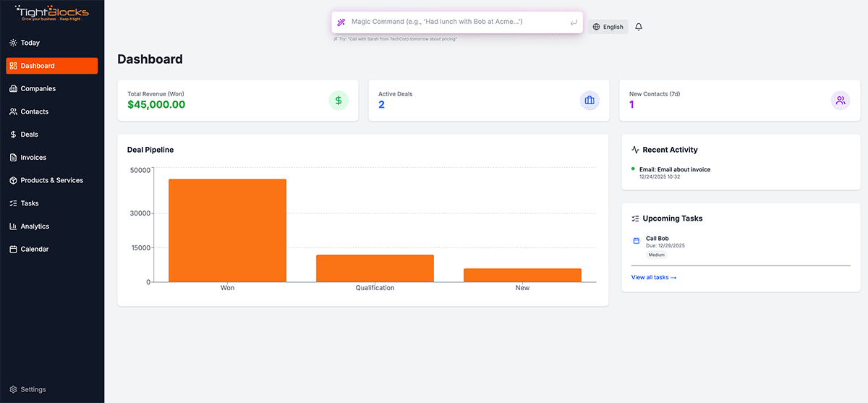Open notifications bell icon
868x403 pixels.
tap(639, 27)
